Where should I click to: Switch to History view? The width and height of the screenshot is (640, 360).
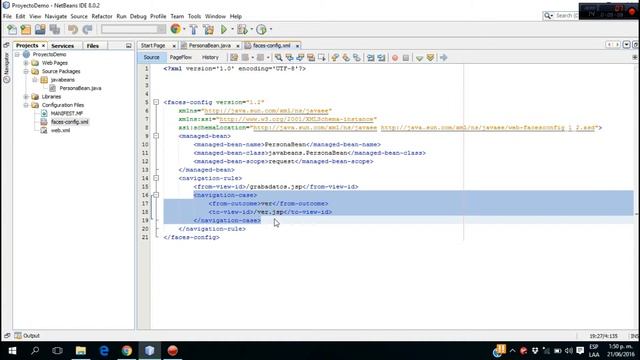[x=210, y=58]
